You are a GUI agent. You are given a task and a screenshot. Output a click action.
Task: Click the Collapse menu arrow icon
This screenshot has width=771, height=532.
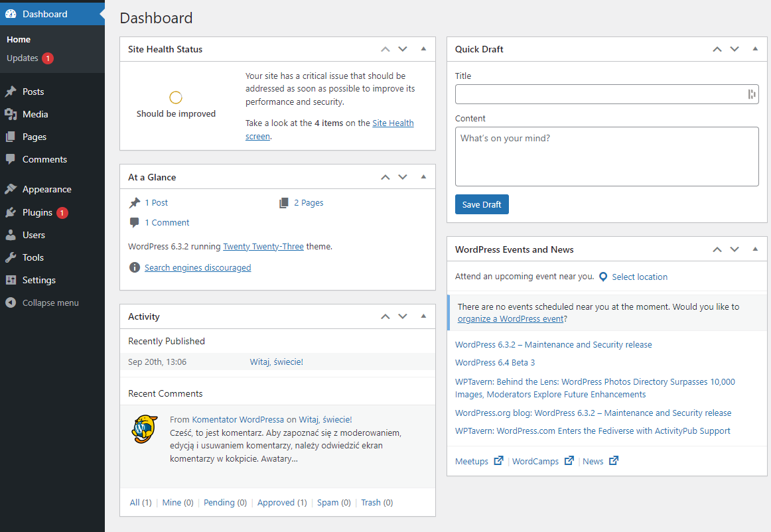(x=11, y=303)
